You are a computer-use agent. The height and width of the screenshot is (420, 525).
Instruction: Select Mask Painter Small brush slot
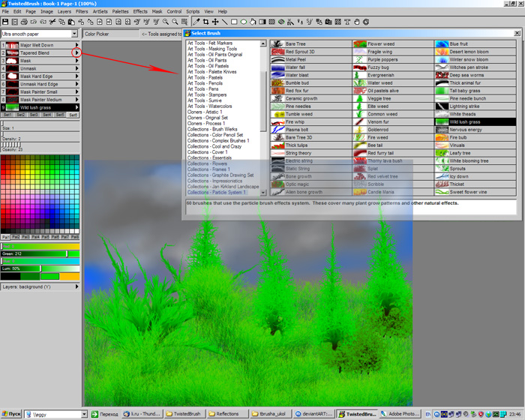click(x=40, y=91)
